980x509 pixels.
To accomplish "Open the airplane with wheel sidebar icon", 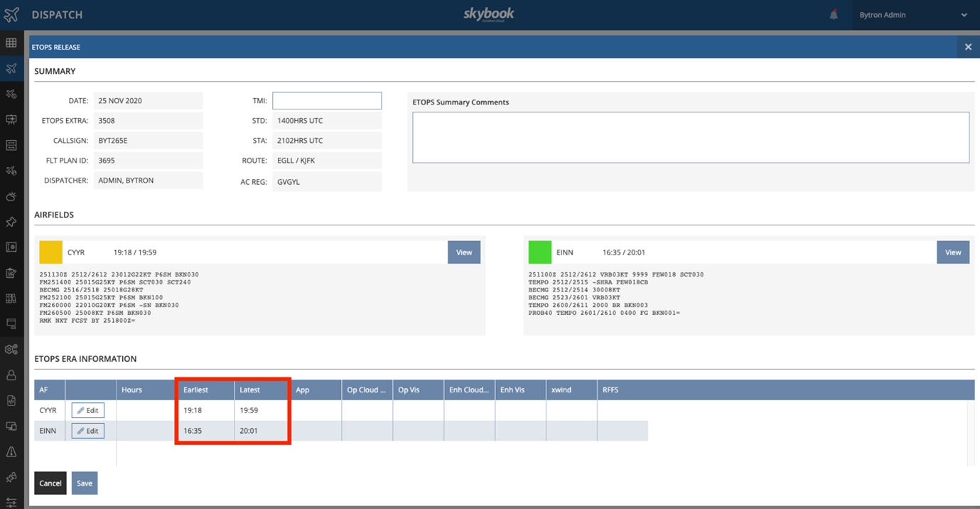I will [11, 94].
